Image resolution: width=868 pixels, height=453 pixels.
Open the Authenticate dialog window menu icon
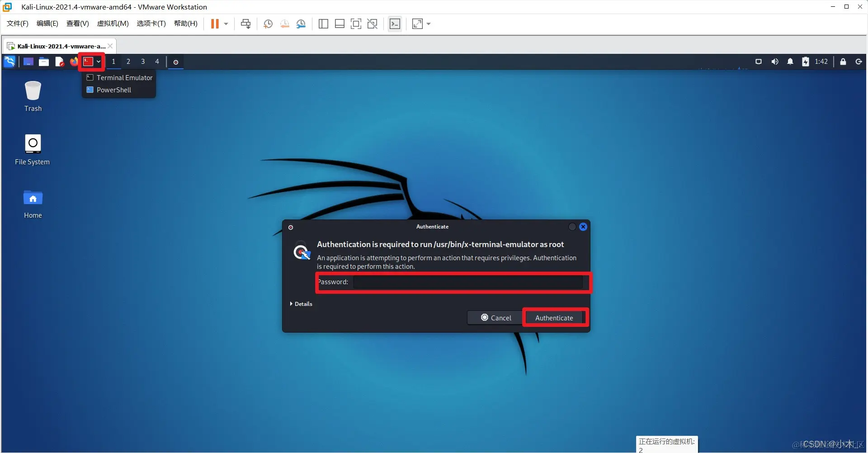point(291,227)
